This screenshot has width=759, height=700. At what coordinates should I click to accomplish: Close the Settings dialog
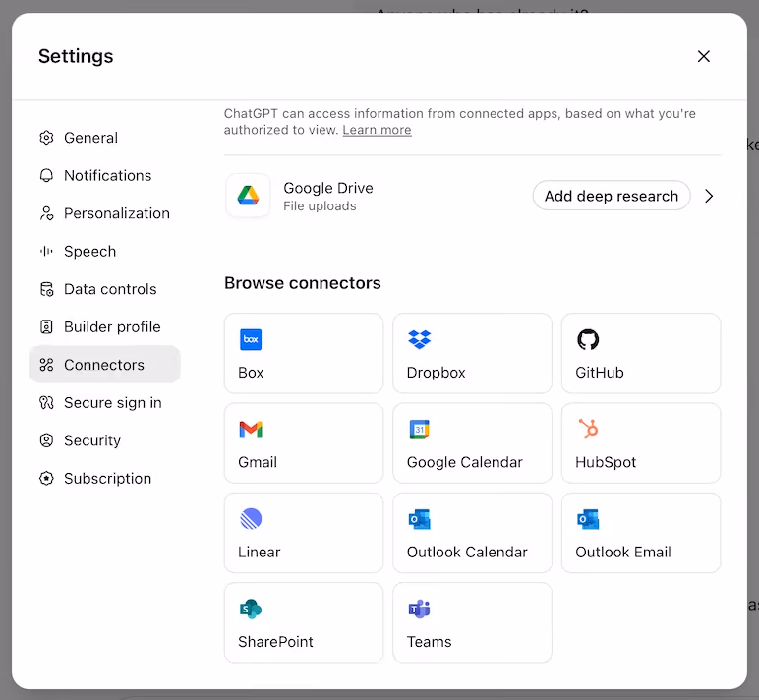tap(704, 56)
